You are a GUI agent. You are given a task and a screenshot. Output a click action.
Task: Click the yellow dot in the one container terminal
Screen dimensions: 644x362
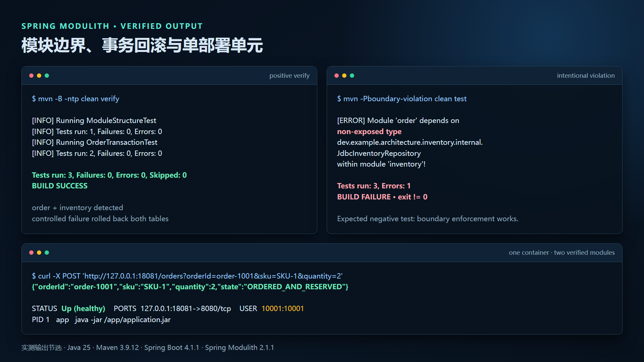point(39,253)
